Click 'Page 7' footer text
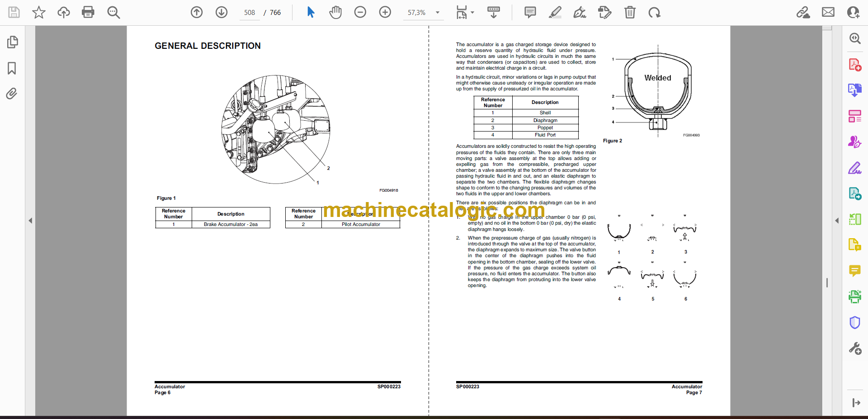The height and width of the screenshot is (419, 868). pyautogui.click(x=694, y=392)
